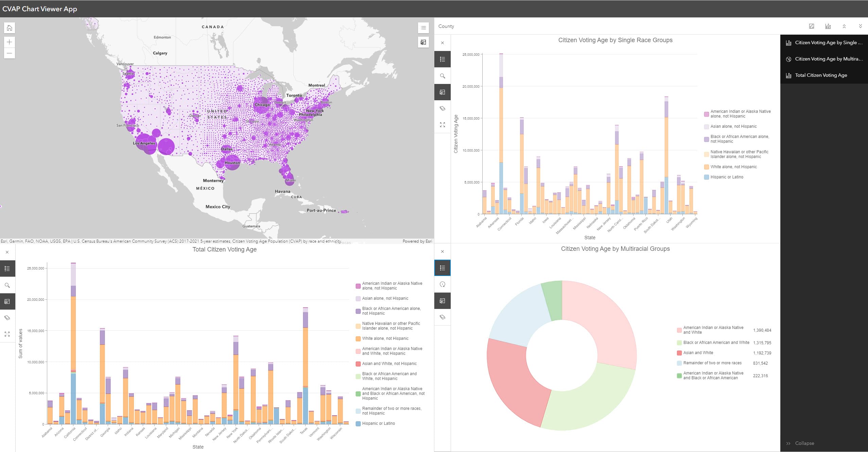Image resolution: width=868 pixels, height=452 pixels.
Task: Open the zoom search tool on Total Citizen Voting Age chart
Action: pos(7,285)
